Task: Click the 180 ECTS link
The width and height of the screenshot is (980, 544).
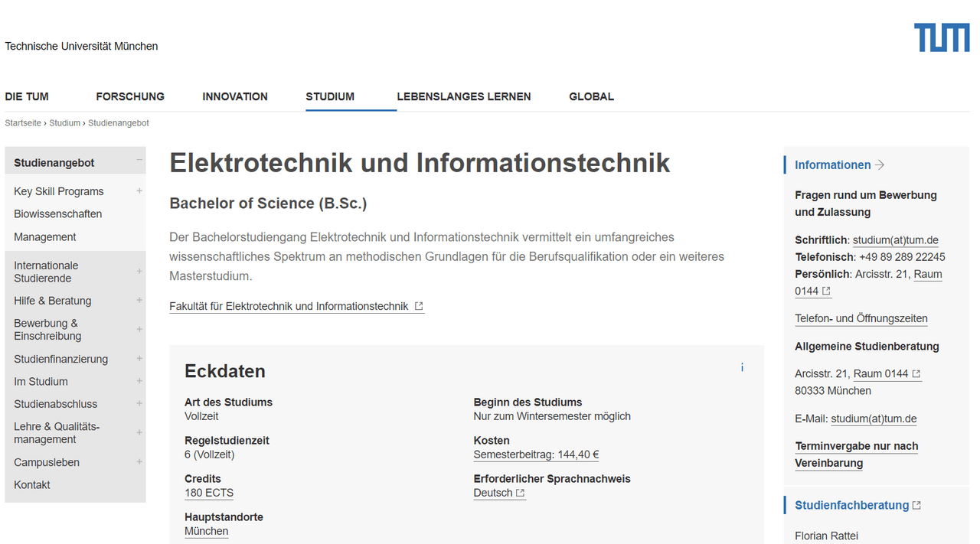Action: click(209, 493)
